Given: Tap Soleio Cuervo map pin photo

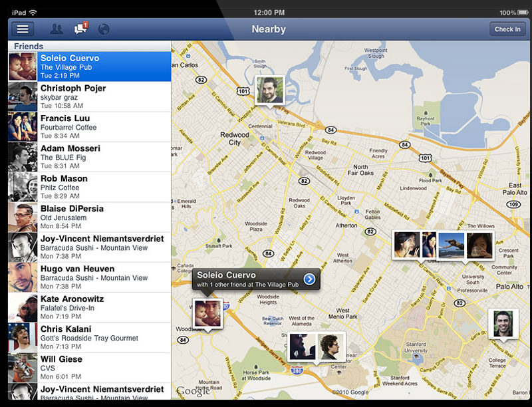Looking at the screenshot, I should pos(207,314).
